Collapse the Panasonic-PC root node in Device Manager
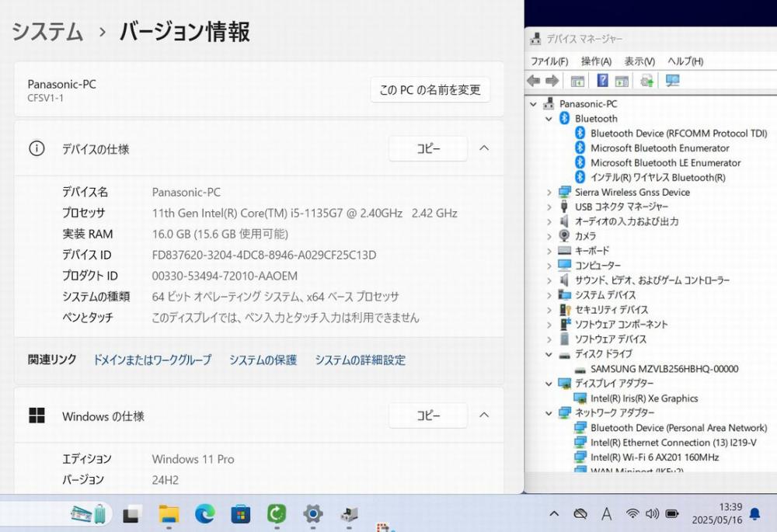 [x=534, y=104]
